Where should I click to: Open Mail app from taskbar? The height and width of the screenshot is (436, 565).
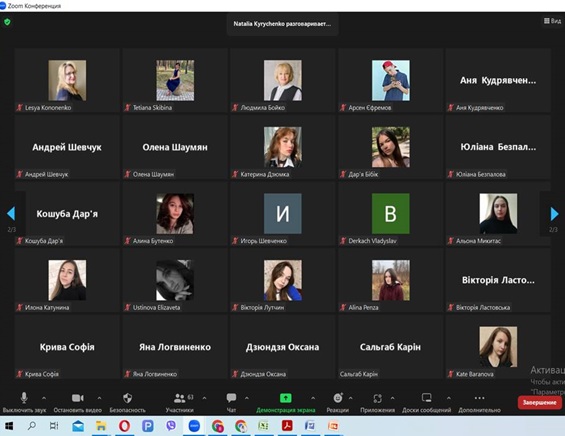[78, 426]
